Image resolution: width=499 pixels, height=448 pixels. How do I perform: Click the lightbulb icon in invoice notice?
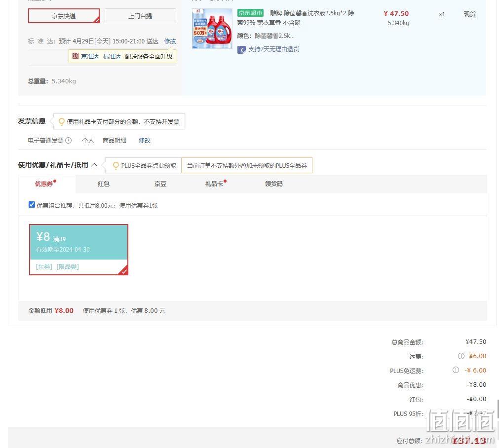[62, 121]
